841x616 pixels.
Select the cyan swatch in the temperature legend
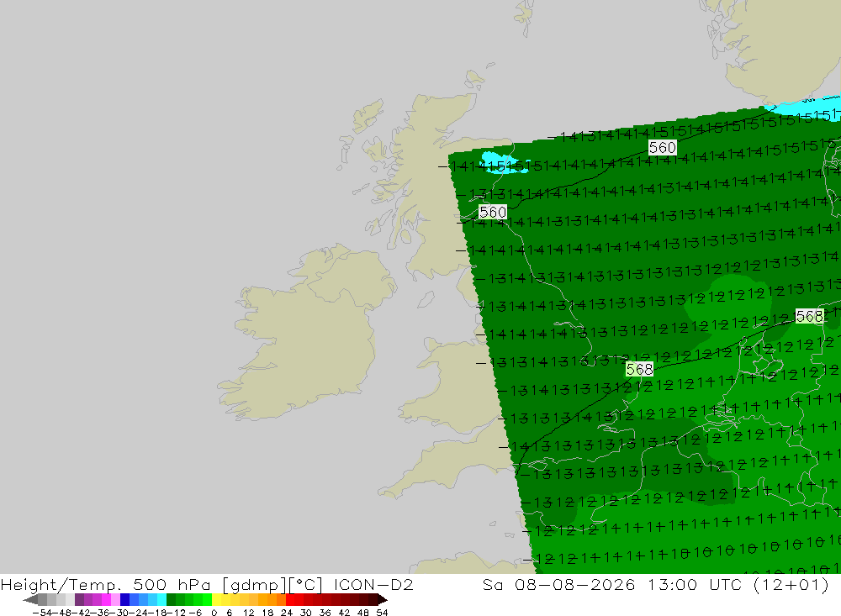pos(161,599)
